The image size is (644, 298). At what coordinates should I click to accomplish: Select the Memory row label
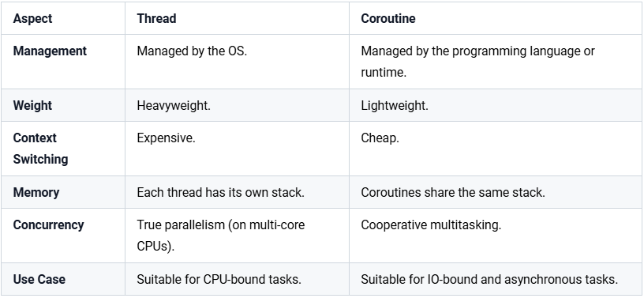36,192
